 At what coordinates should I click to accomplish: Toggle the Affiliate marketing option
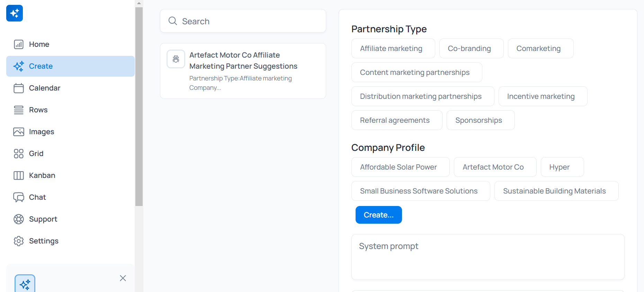coord(393,49)
